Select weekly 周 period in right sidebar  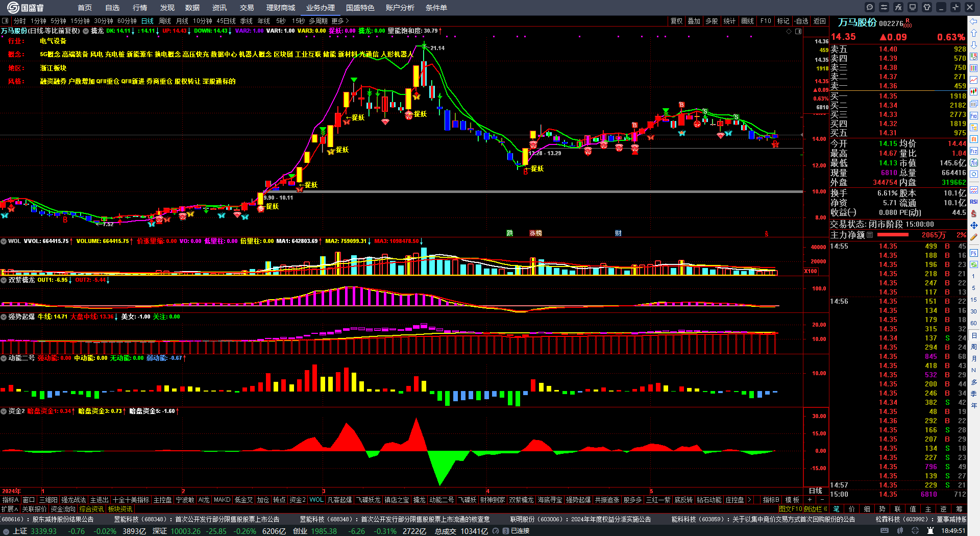pos(974,347)
